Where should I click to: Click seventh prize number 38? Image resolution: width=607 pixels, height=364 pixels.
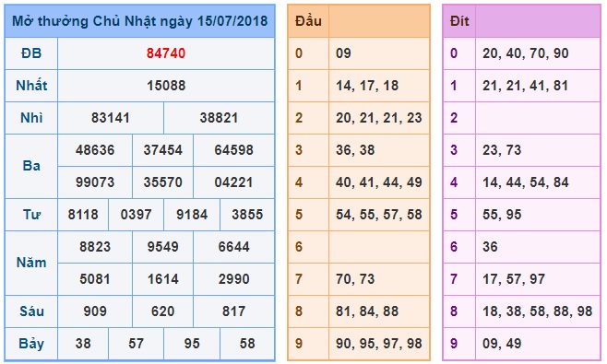(83, 344)
